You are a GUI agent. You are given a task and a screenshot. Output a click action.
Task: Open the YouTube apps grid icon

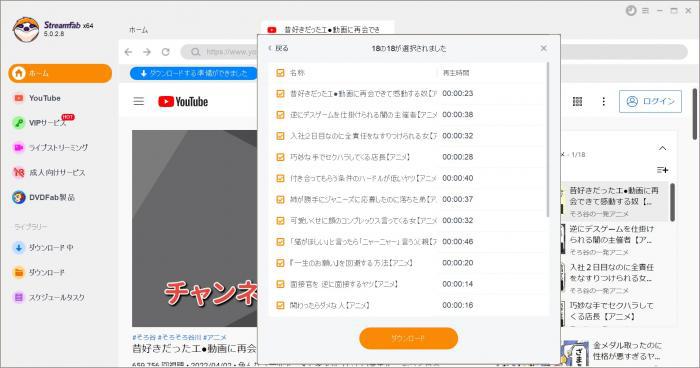577,102
